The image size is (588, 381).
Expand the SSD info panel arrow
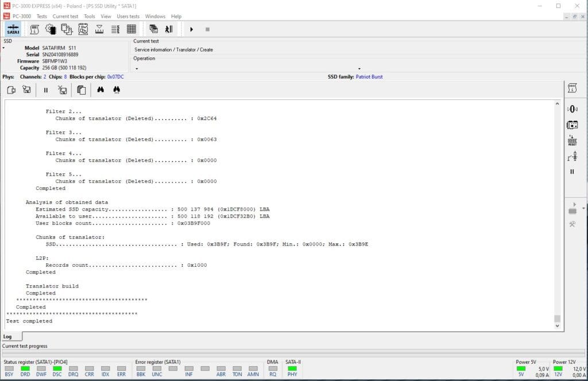coord(3,48)
